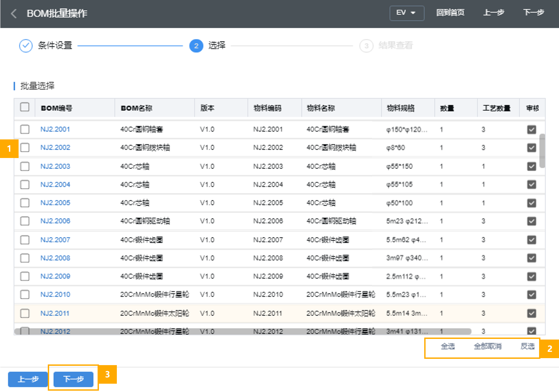The height and width of the screenshot is (392, 559).
Task: Click the 反选 link
Action: (x=527, y=347)
